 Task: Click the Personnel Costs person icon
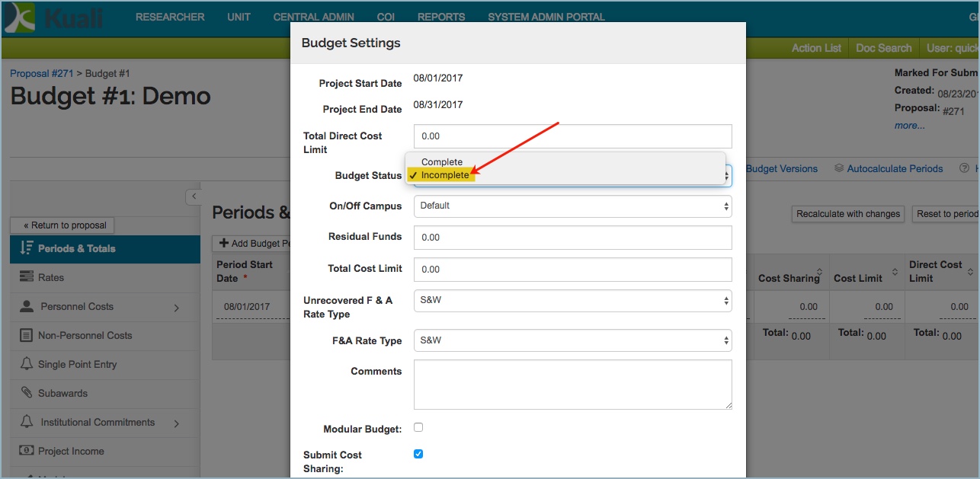click(x=27, y=306)
